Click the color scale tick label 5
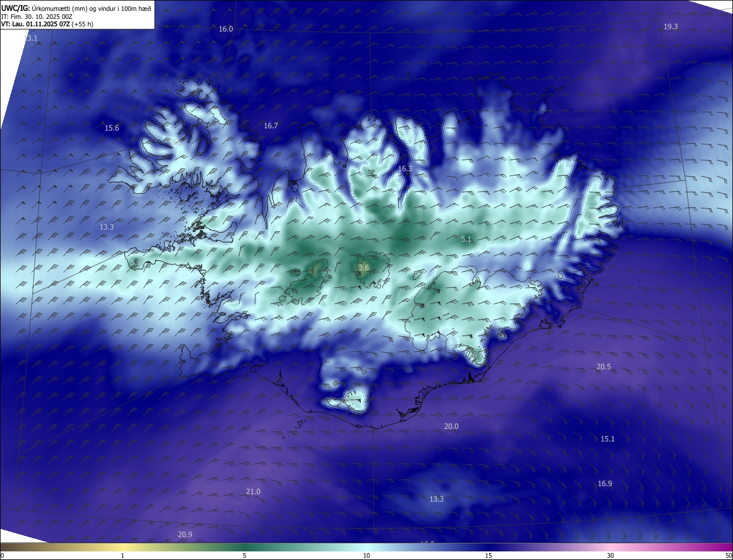 (245, 555)
